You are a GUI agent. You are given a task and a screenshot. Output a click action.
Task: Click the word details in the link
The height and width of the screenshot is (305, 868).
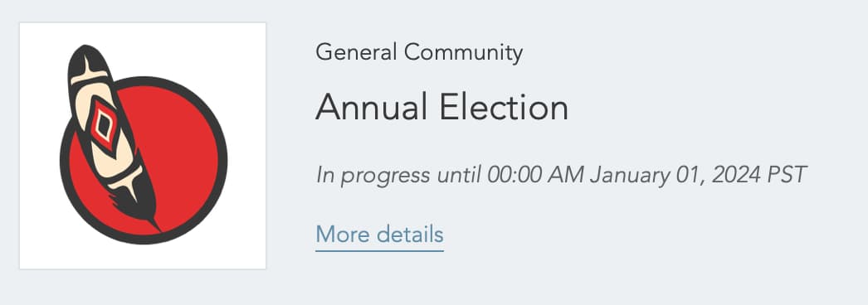pyautogui.click(x=410, y=235)
